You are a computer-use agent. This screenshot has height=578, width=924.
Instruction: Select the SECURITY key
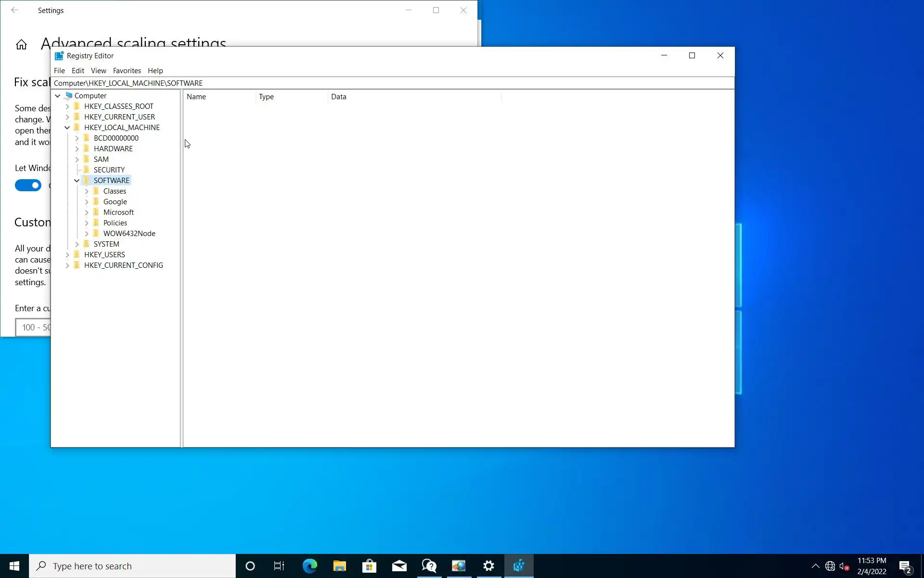click(x=109, y=170)
